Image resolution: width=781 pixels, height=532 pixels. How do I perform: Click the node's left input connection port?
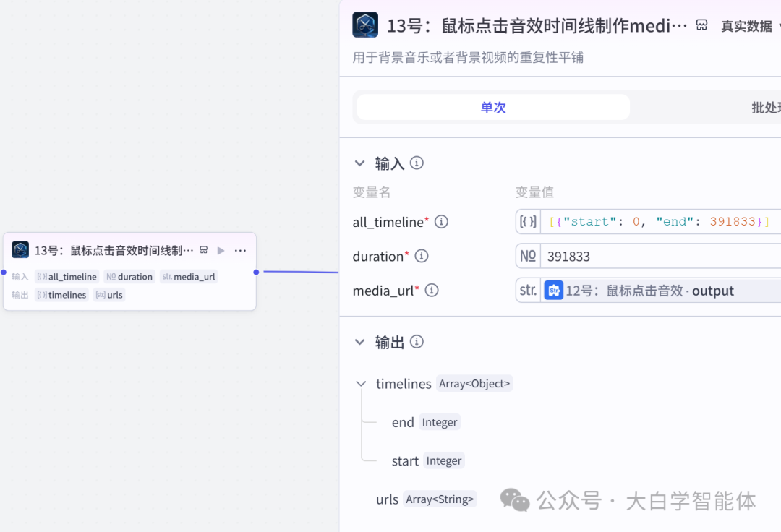4,273
